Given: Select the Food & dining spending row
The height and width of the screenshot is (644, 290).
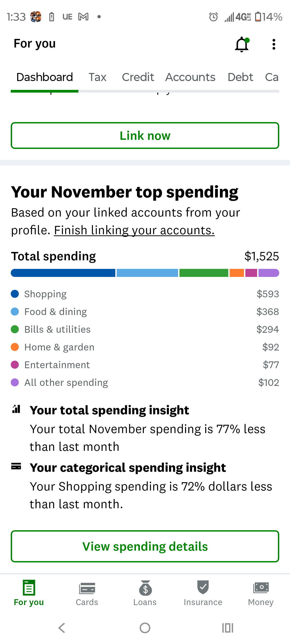Looking at the screenshot, I should coord(145,312).
